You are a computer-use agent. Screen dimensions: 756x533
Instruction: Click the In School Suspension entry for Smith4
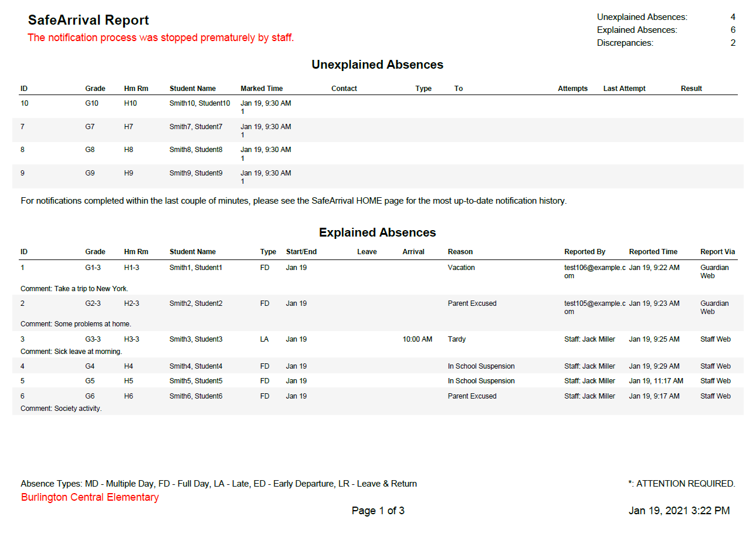pyautogui.click(x=481, y=366)
